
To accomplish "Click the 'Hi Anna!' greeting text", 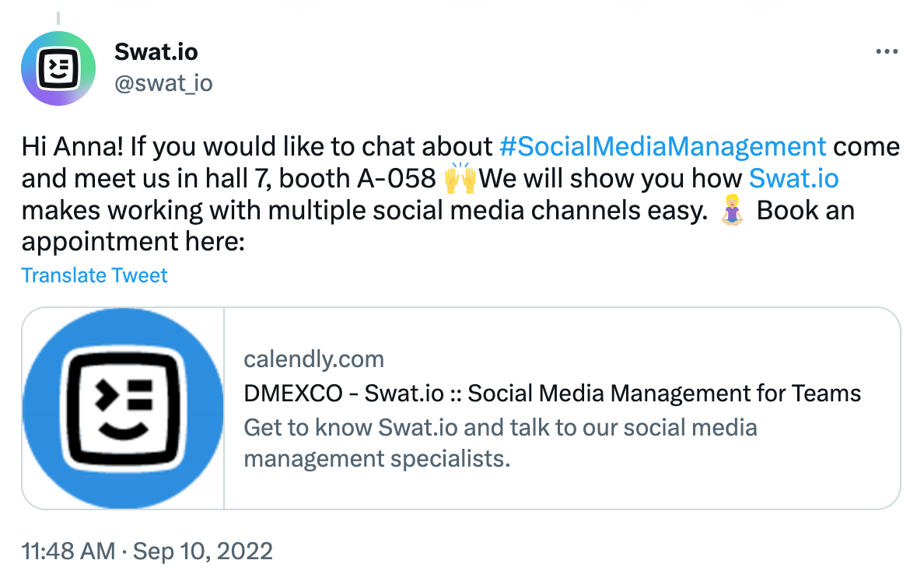I will [70, 146].
